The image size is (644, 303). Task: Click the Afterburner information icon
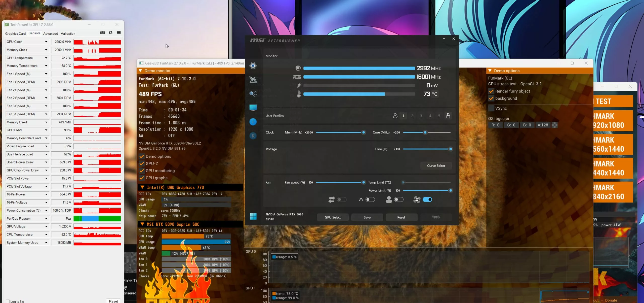[x=253, y=122]
